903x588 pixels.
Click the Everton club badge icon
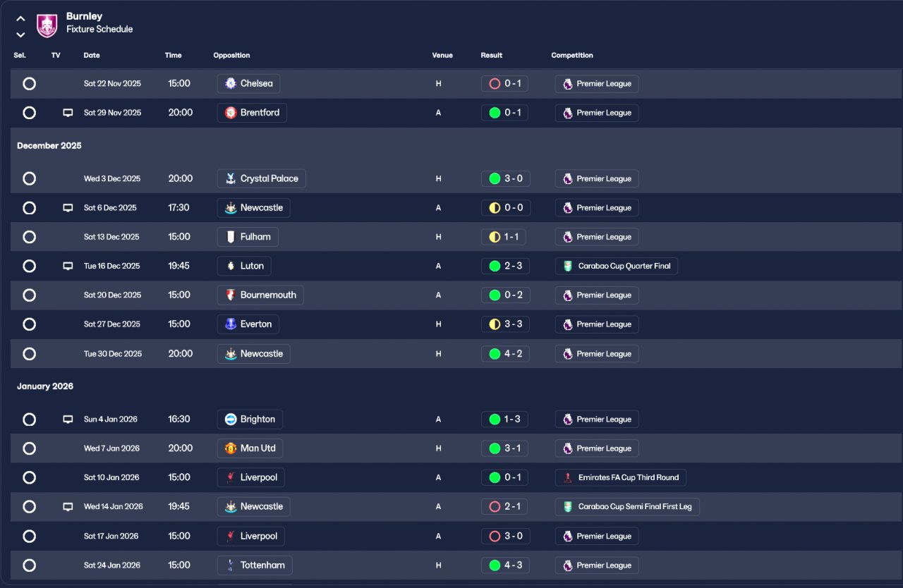[231, 324]
